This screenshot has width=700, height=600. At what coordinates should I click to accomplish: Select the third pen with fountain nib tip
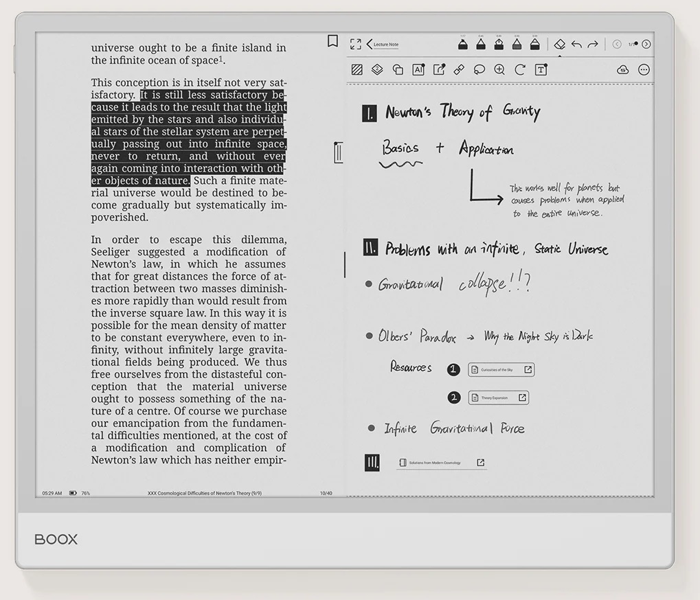pyautogui.click(x=499, y=44)
